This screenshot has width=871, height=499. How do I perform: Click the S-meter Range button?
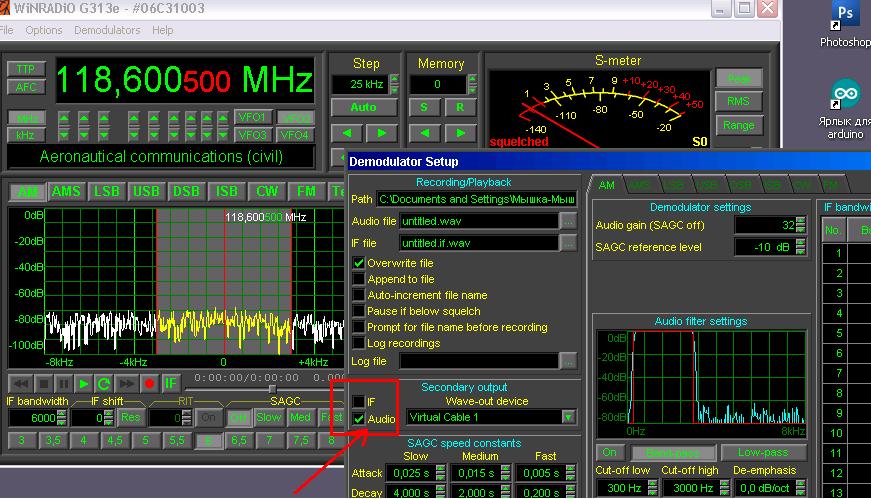point(738,126)
